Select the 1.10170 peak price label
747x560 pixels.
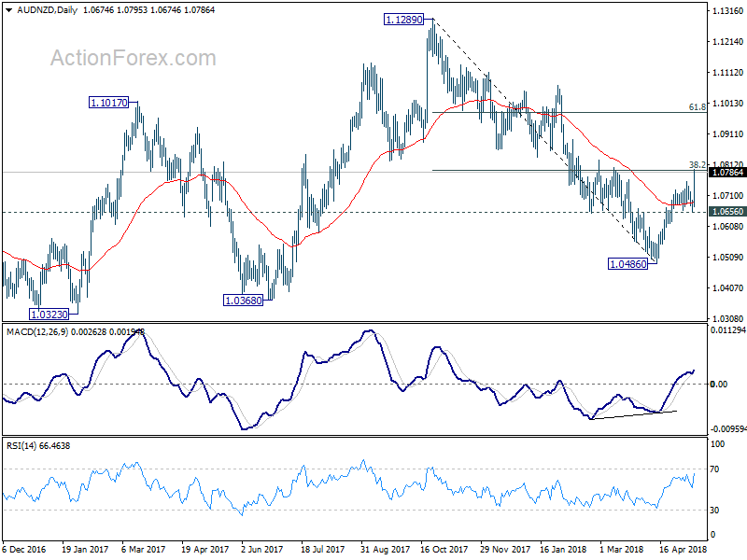108,103
